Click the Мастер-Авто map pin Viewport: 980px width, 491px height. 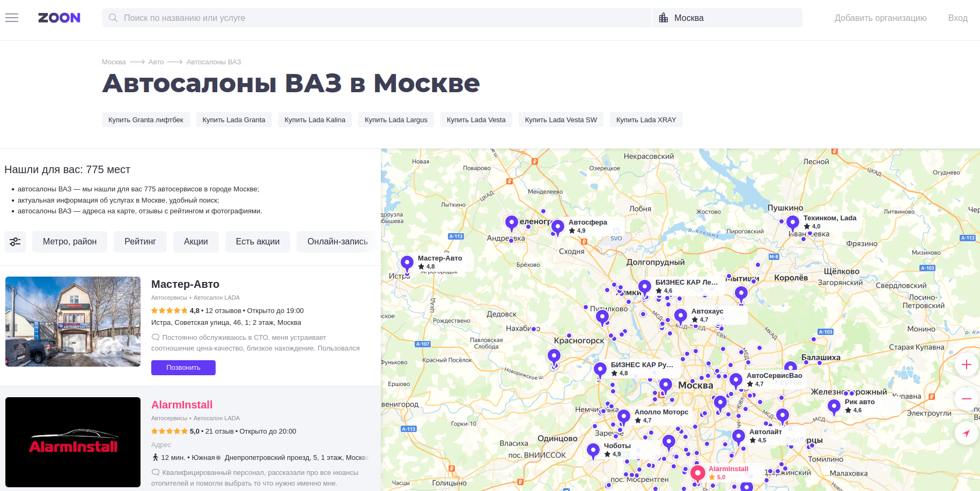[x=407, y=263]
